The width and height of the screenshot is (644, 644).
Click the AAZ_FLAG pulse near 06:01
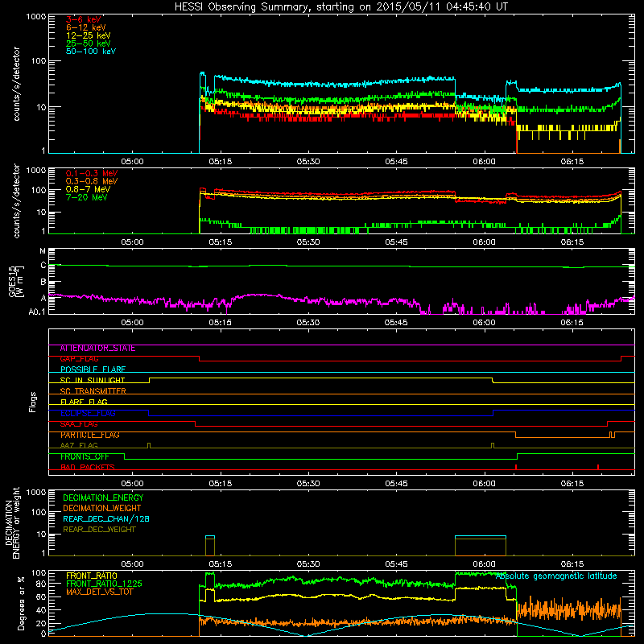pyautogui.click(x=493, y=446)
